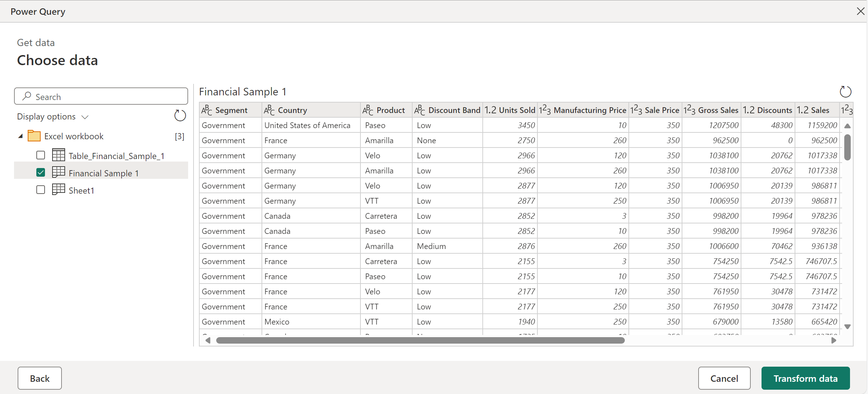
Task: Click the refresh icon in the left panel
Action: point(179,116)
